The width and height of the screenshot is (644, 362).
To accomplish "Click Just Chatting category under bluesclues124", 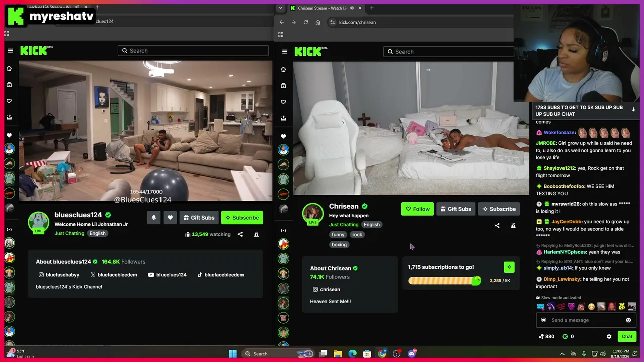I will (x=69, y=233).
